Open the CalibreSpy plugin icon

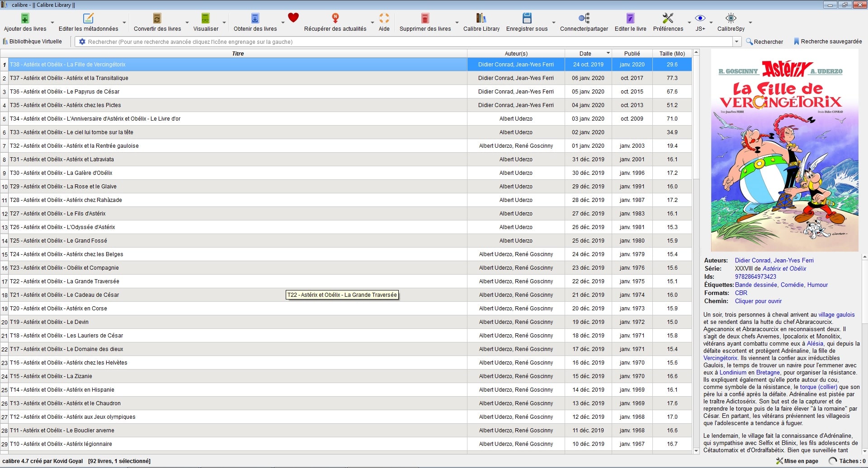731,19
